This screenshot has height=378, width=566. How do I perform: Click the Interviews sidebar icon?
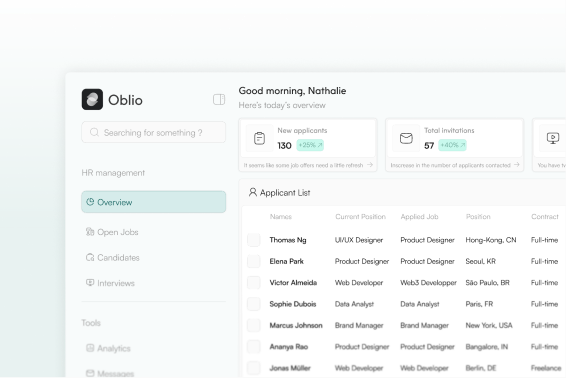(x=90, y=282)
